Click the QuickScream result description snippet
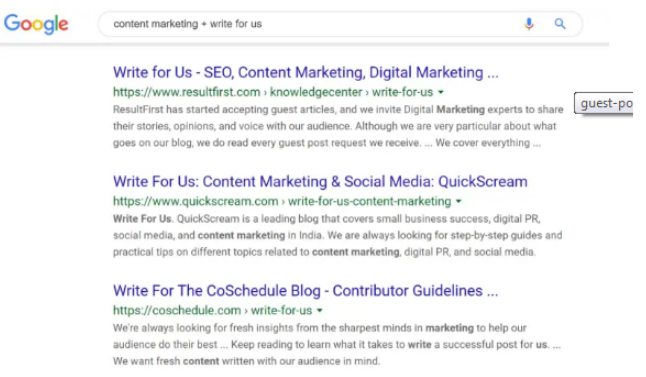The image size is (646, 377). click(x=337, y=235)
